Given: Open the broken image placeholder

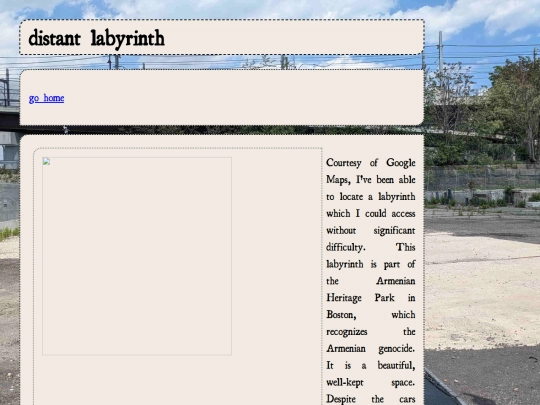Looking at the screenshot, I should tap(137, 256).
